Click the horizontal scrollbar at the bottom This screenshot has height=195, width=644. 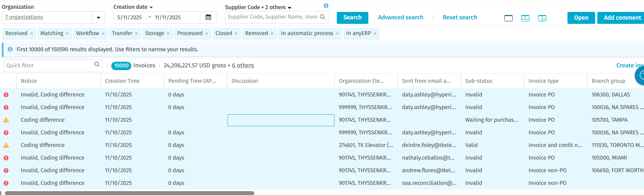(x=129, y=193)
